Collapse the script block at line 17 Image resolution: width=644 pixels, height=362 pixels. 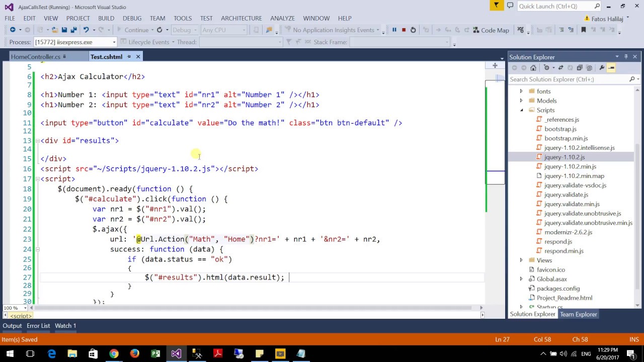point(37,179)
